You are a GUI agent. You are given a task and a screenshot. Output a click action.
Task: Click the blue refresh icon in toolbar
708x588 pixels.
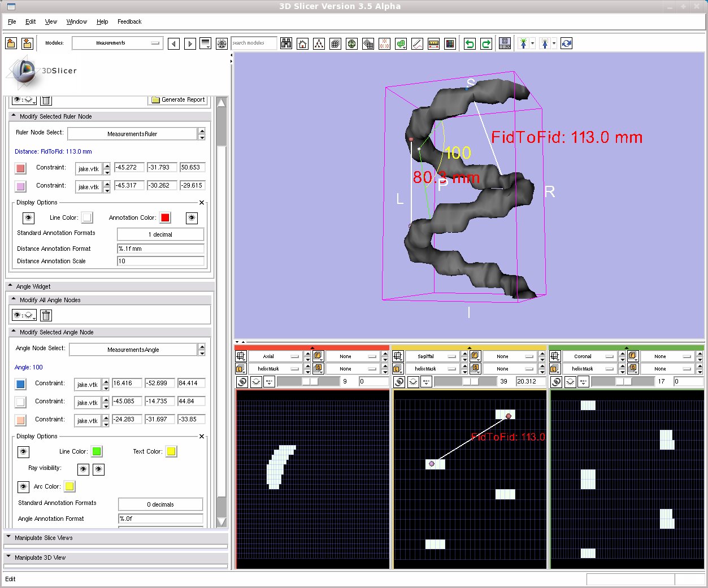(x=566, y=43)
